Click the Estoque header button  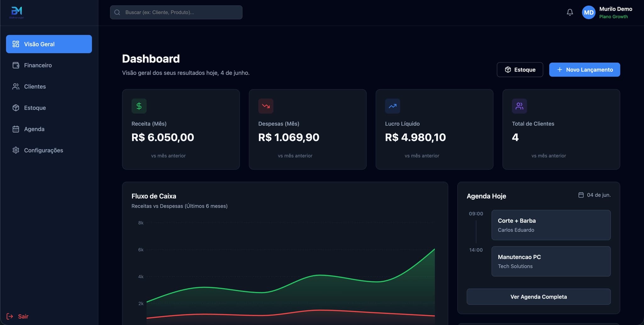click(x=520, y=70)
